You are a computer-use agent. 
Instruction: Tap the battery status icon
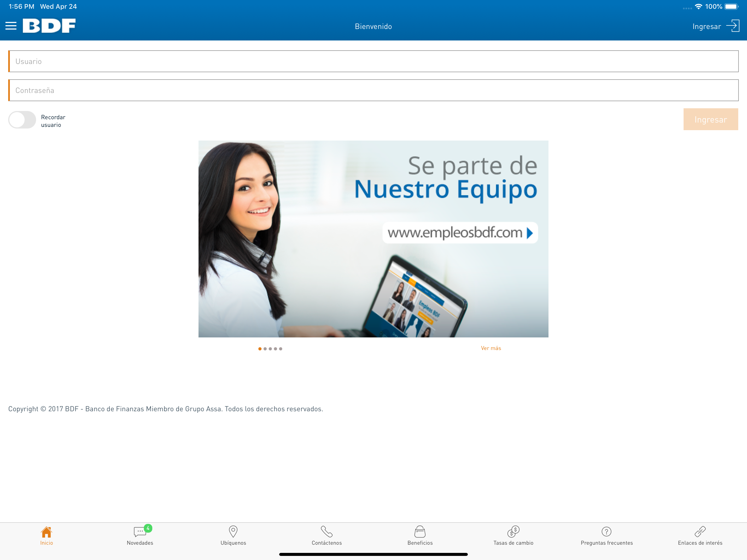(731, 6)
